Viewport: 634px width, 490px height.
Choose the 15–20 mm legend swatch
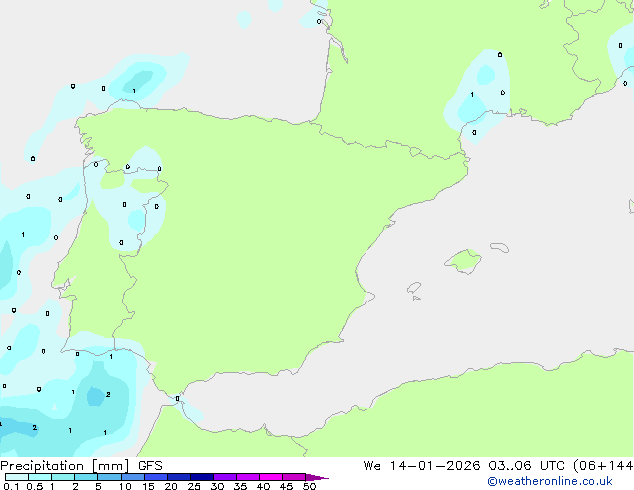156,477
